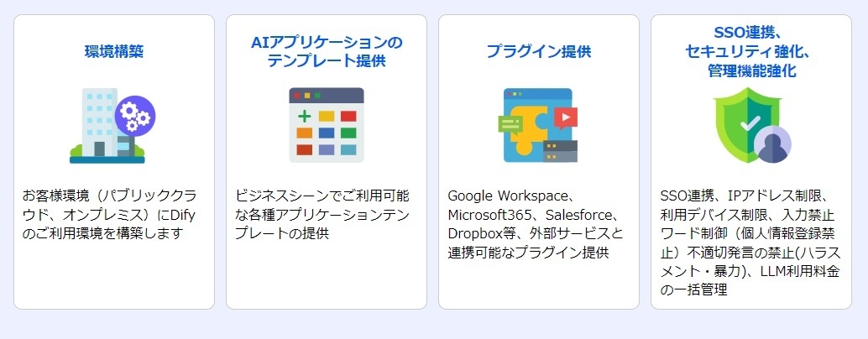Screen dimensions: 868x339
Task: Click the user avatar on shield
Action: [772, 144]
